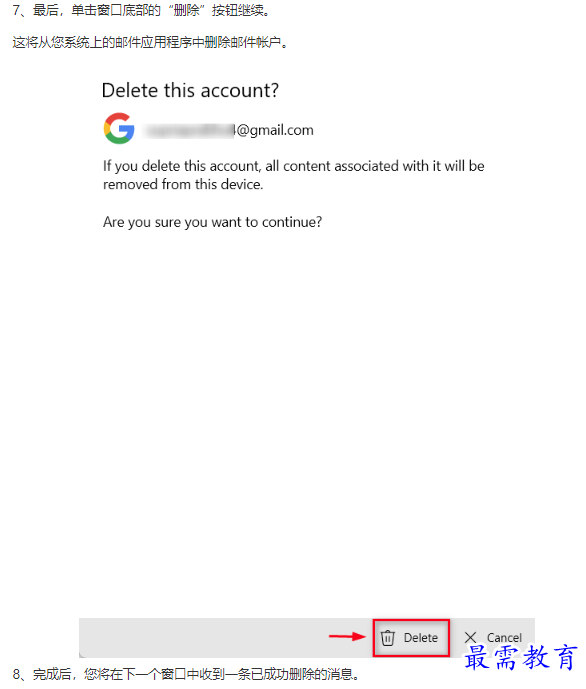
Task: Click the X icon next to Cancel
Action: tap(470, 637)
